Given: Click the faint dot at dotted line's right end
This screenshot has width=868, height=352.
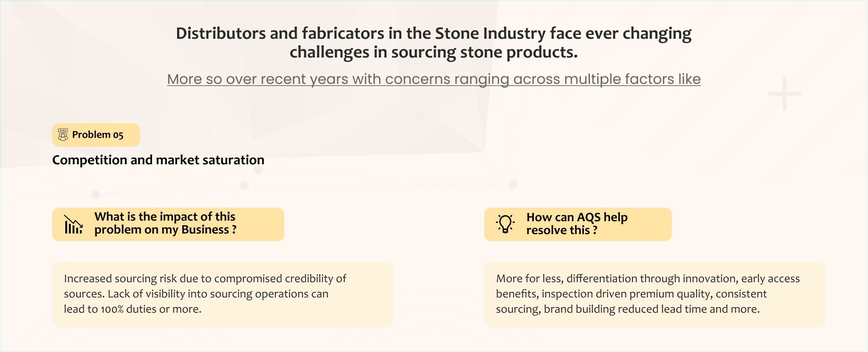Looking at the screenshot, I should coord(514,184).
